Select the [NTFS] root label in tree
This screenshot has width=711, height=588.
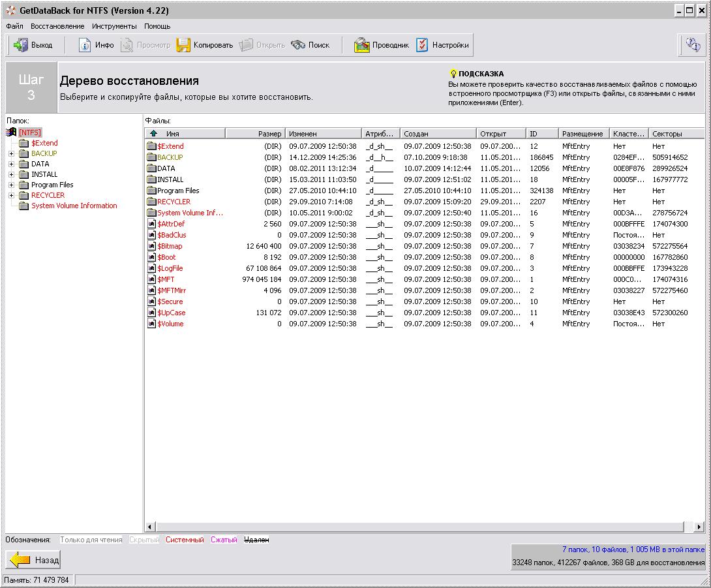point(30,132)
